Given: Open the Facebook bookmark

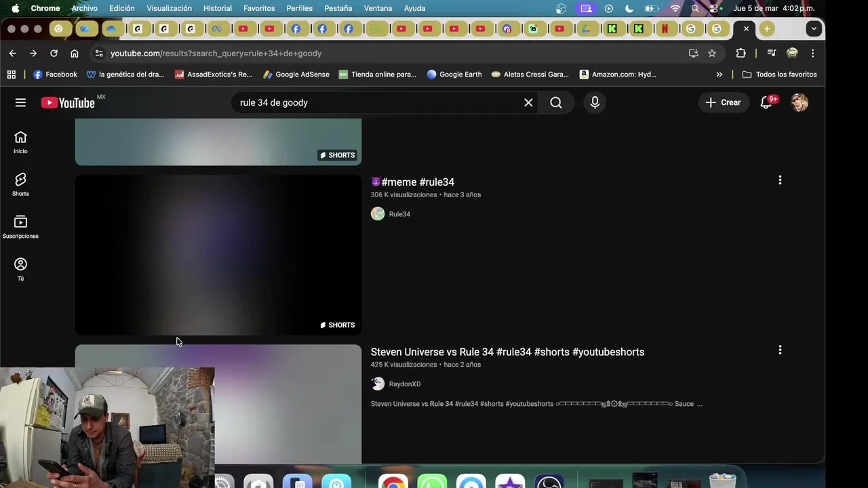Looking at the screenshot, I should point(55,75).
